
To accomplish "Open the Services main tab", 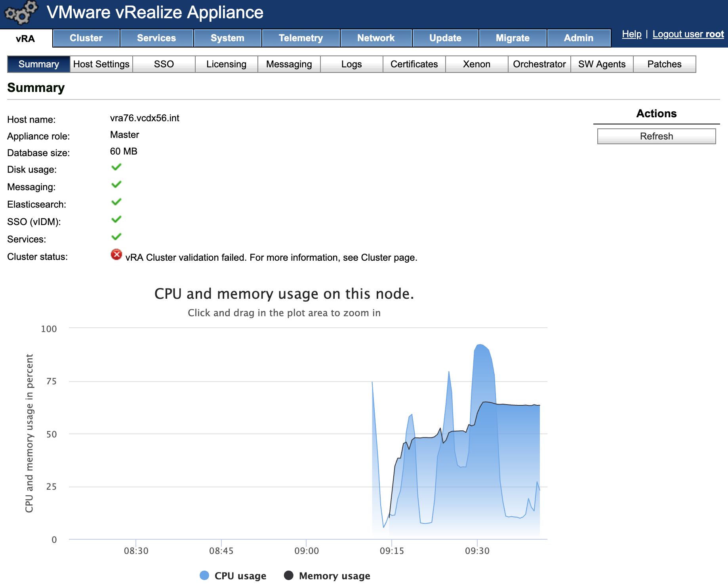I will coord(156,38).
